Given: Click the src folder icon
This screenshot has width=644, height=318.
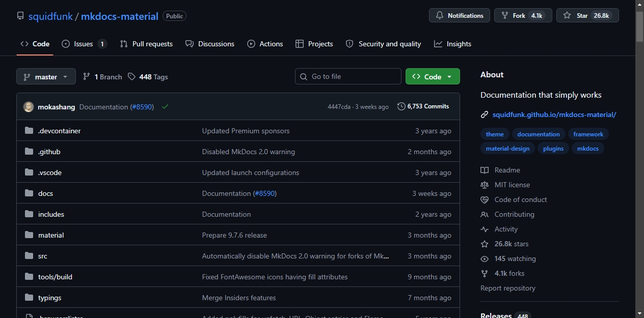Looking at the screenshot, I should (x=29, y=256).
